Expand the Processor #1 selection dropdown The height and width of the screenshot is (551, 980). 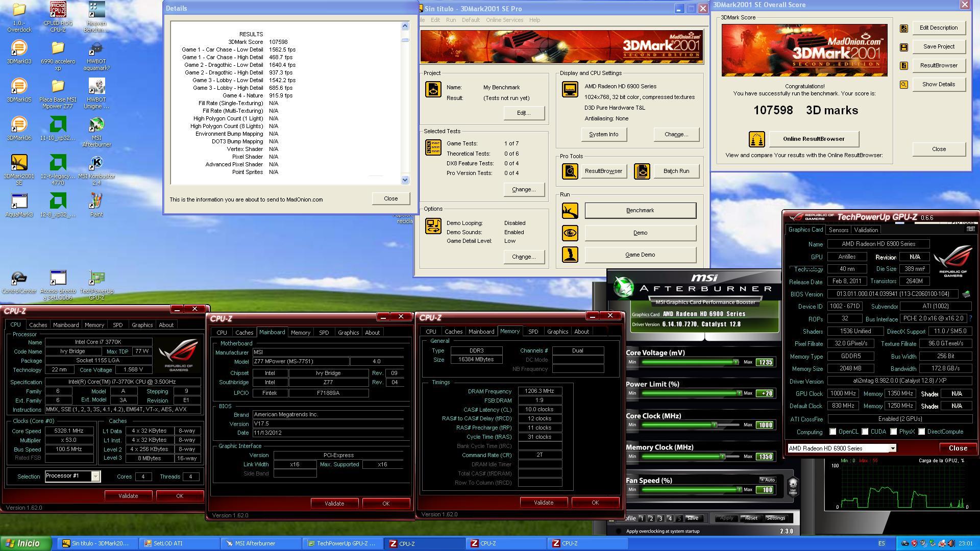[95, 476]
